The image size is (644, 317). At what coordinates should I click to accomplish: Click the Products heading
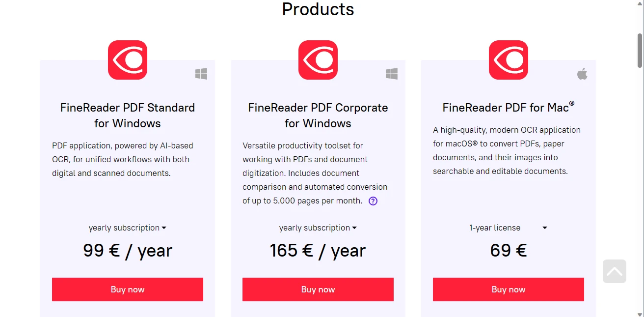pyautogui.click(x=318, y=9)
